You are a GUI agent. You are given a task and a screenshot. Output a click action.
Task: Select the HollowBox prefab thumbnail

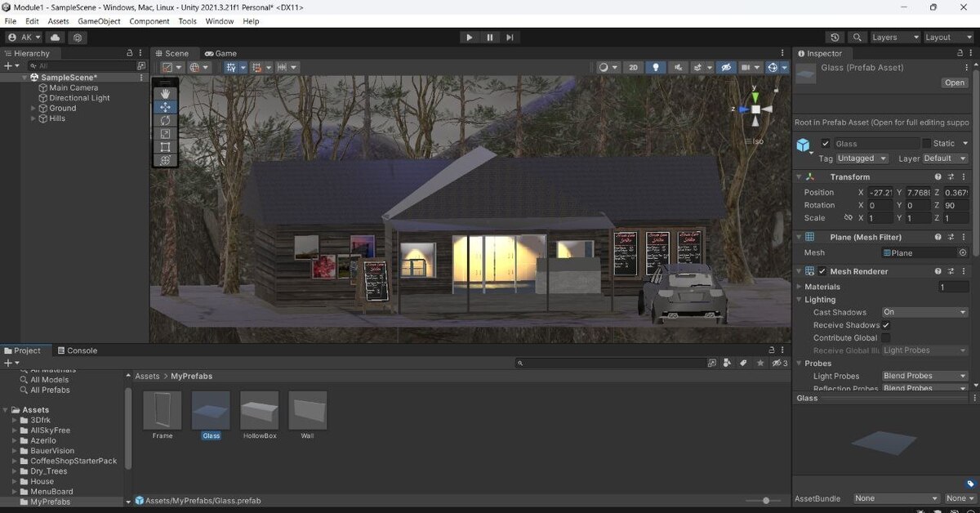260,411
